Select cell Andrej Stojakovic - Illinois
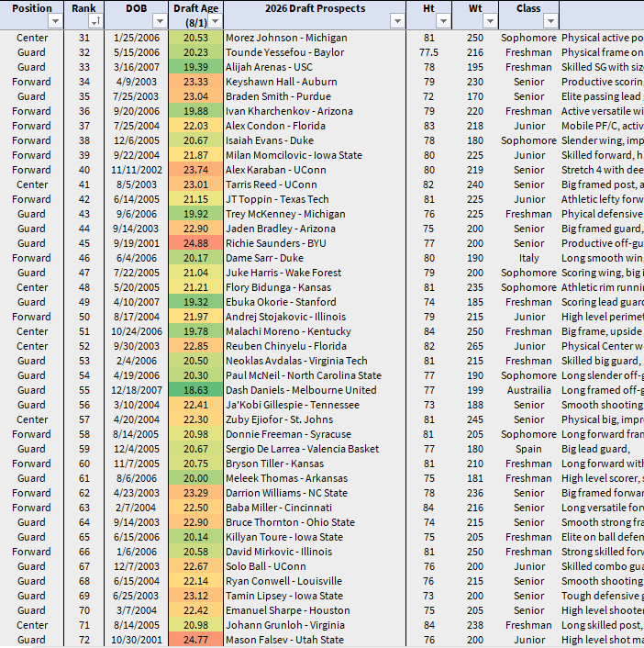This screenshot has height=648, width=644. 315,317
